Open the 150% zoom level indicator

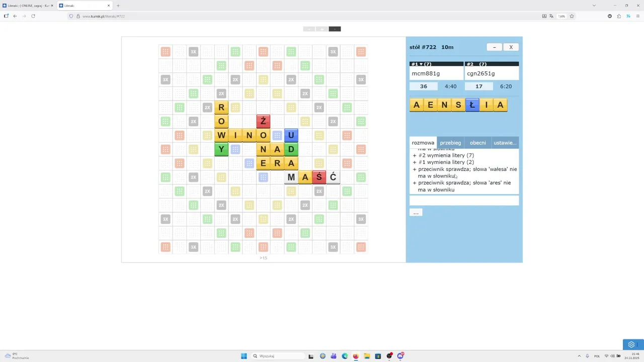(561, 16)
